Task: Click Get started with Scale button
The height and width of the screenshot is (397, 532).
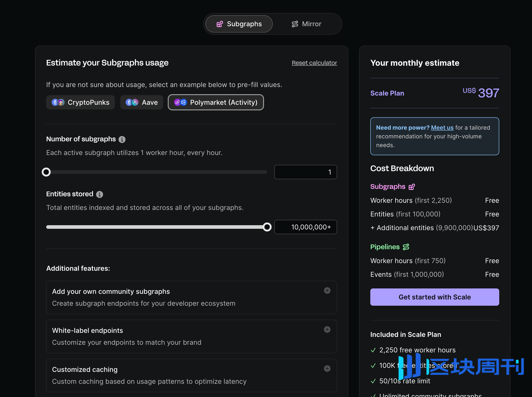Action: pyautogui.click(x=434, y=297)
